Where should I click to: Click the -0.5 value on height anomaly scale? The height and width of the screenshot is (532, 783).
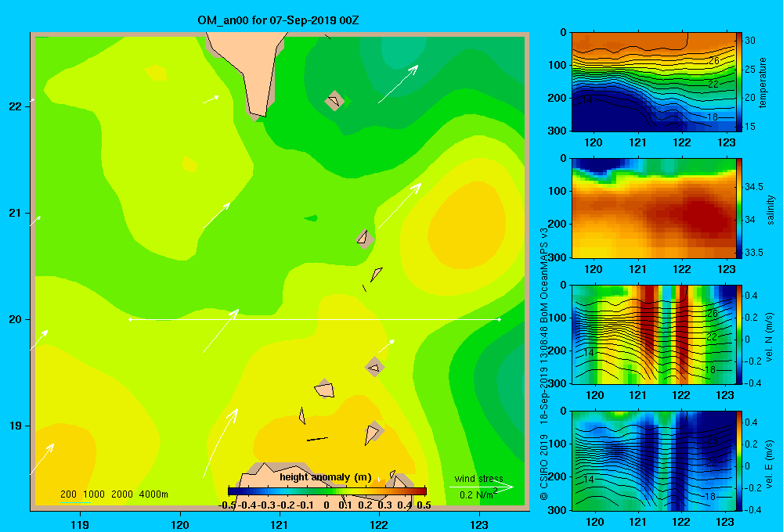click(x=227, y=505)
